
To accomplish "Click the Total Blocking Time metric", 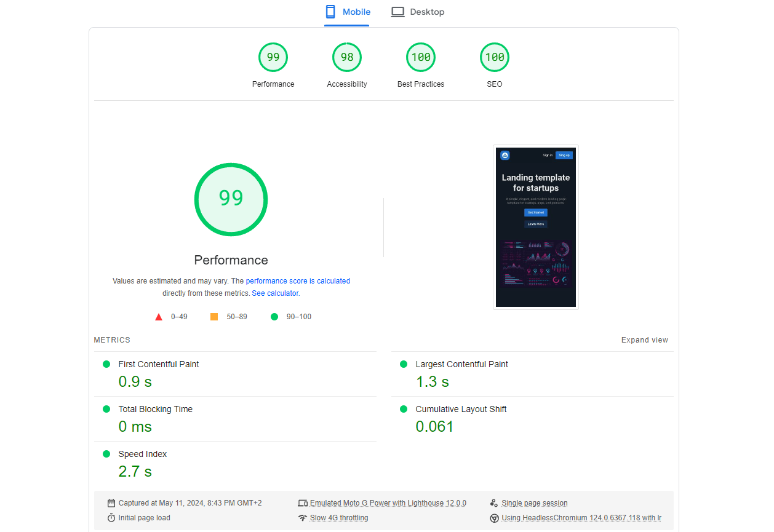I will [156, 409].
